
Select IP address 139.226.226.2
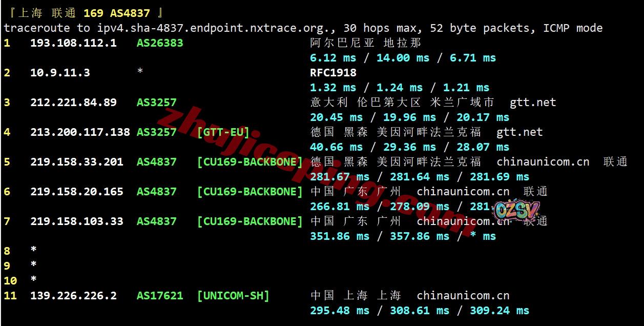(x=73, y=296)
